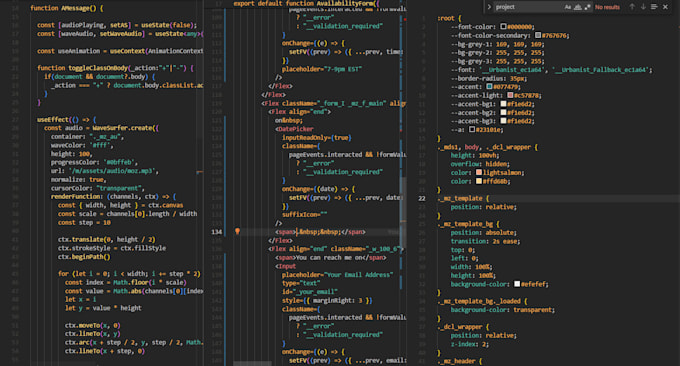
Task: Open color picker for --font-color #000000 swatch
Action: click(x=503, y=26)
